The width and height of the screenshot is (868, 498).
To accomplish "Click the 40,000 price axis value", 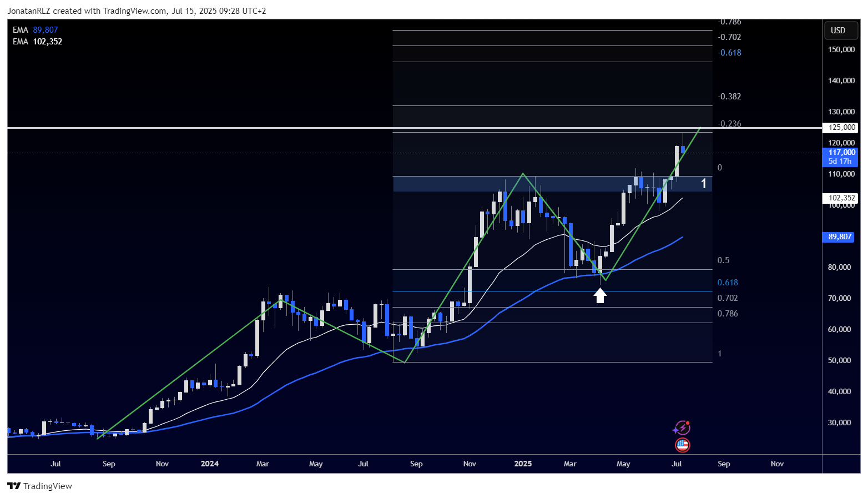I will [x=840, y=391].
